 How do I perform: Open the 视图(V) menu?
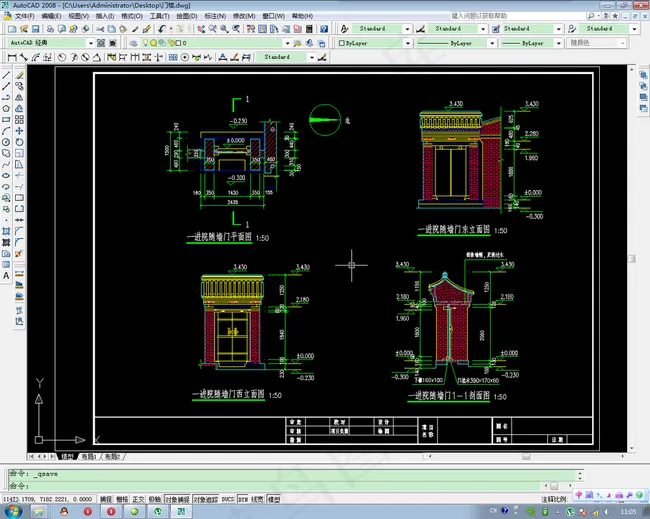(78, 16)
